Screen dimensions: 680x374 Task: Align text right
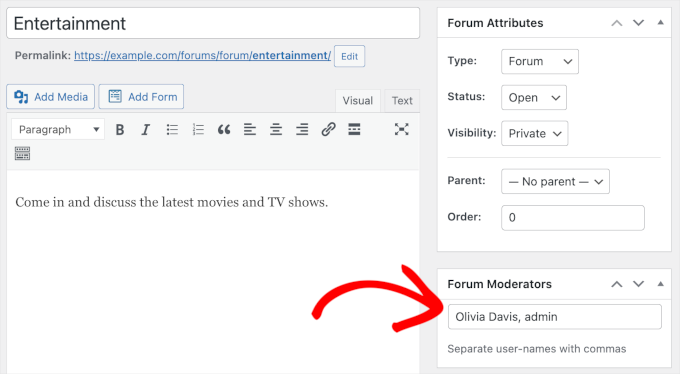point(302,130)
